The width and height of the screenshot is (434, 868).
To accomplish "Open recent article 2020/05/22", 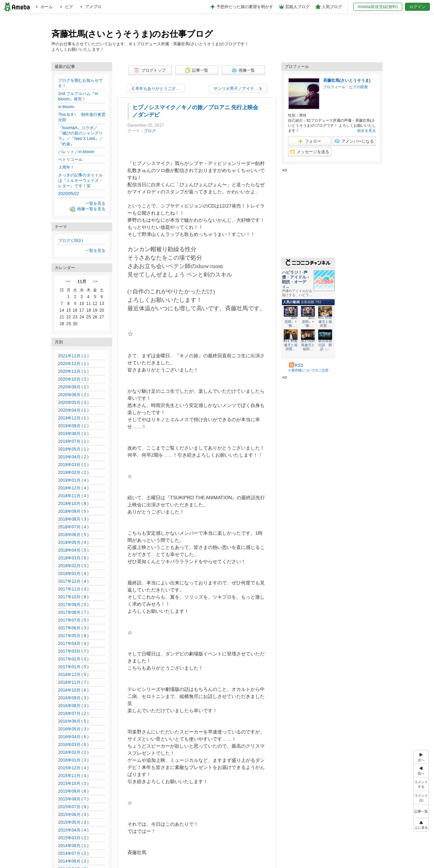I will click(x=69, y=194).
